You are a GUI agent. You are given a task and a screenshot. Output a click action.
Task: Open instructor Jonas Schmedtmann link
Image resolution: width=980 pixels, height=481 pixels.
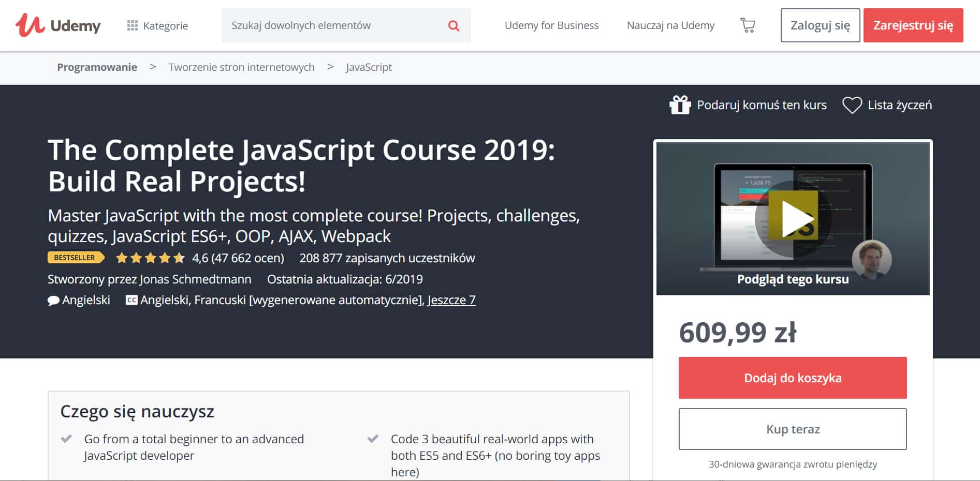tap(195, 279)
